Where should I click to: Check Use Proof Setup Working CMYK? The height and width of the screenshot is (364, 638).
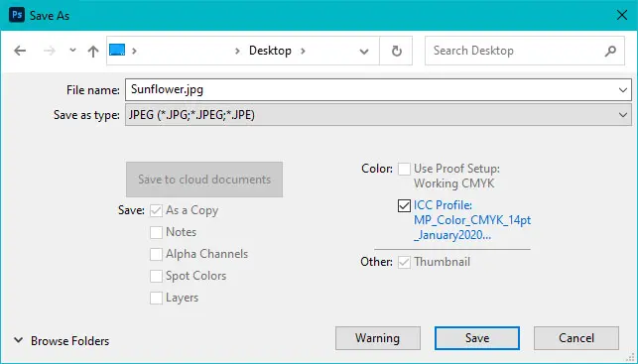click(404, 169)
